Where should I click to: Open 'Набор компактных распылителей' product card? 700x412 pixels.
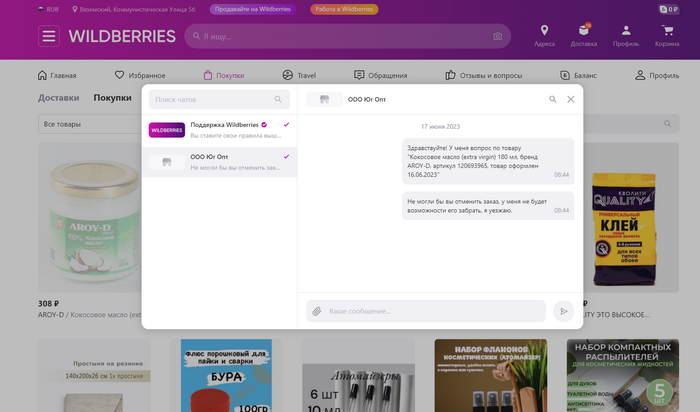tap(623, 375)
